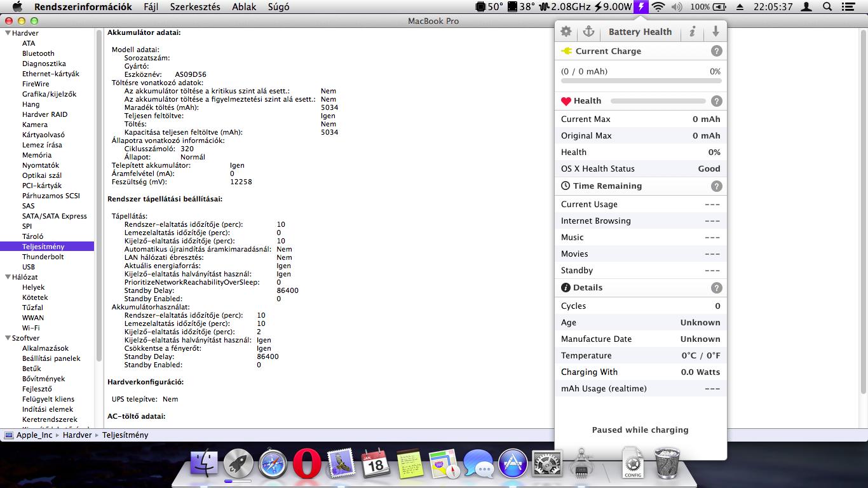Viewport: 868px width, 488px height.
Task: Click the eject icon in menu bar
Action: (740, 7)
